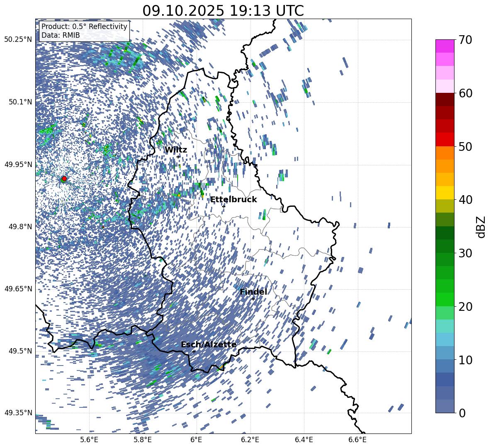This screenshot has height=448, width=491.
Task: Click the dBZ colorbar axis label
Action: click(x=481, y=227)
